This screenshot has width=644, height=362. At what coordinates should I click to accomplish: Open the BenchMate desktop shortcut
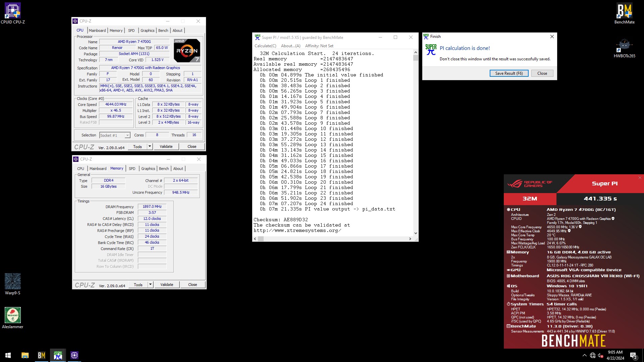pyautogui.click(x=624, y=13)
